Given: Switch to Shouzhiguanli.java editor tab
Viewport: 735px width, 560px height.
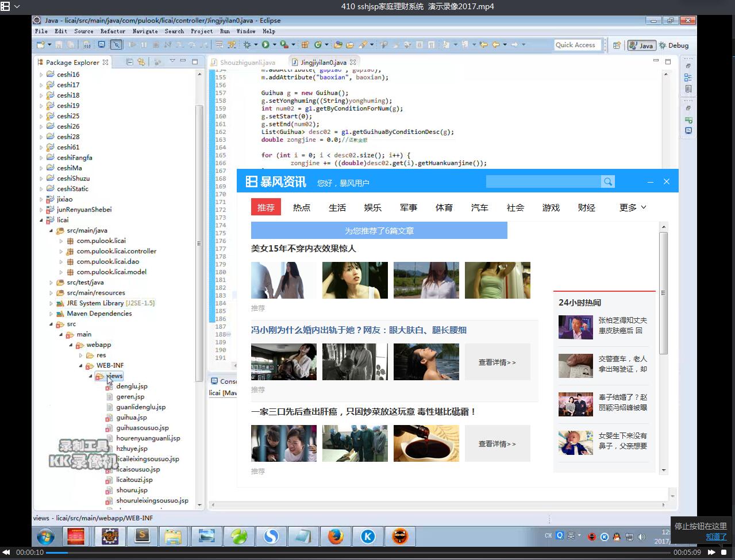Looking at the screenshot, I should pos(243,62).
